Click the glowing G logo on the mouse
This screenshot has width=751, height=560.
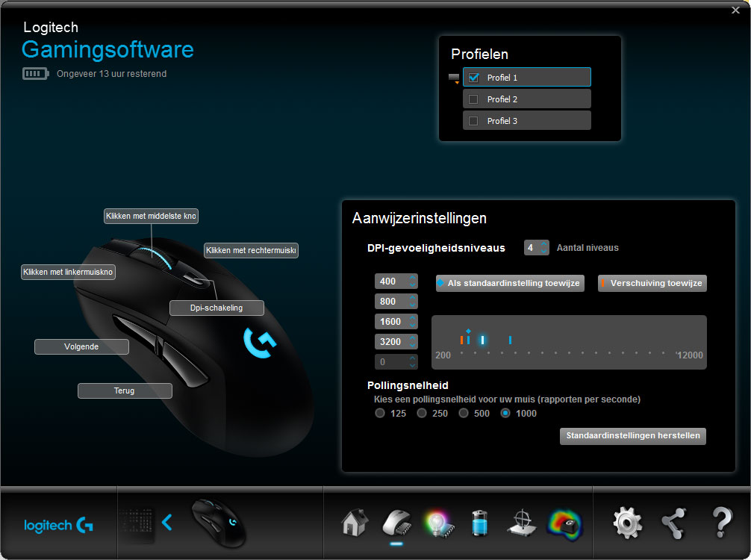259,342
